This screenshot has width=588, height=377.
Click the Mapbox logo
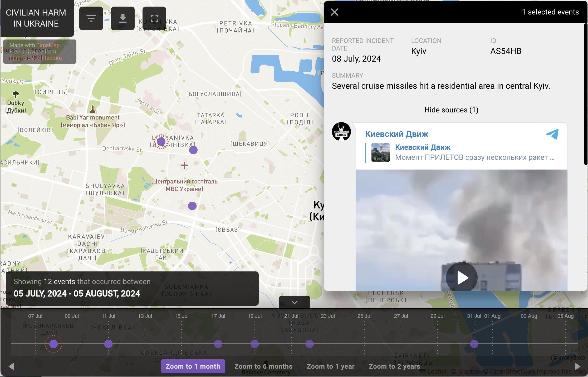click(x=568, y=358)
